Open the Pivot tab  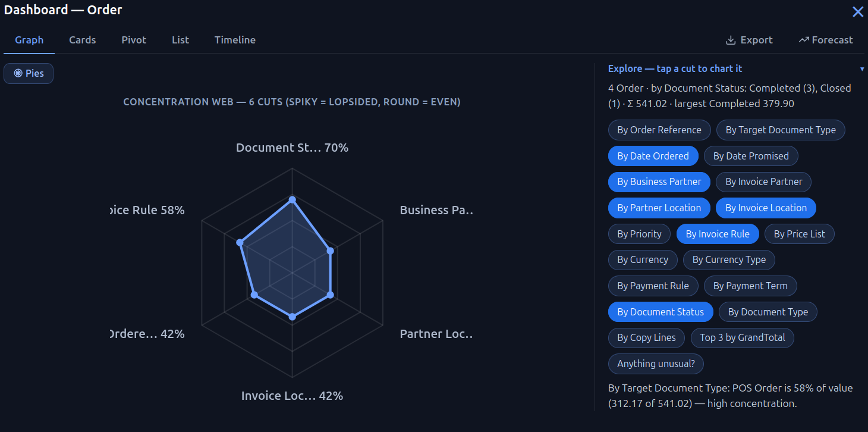(134, 40)
